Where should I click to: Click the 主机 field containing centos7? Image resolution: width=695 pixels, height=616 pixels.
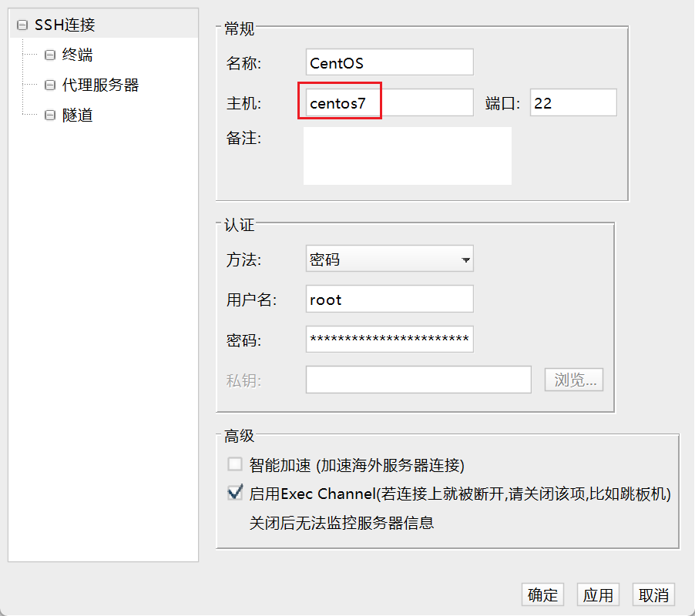pyautogui.click(x=390, y=102)
